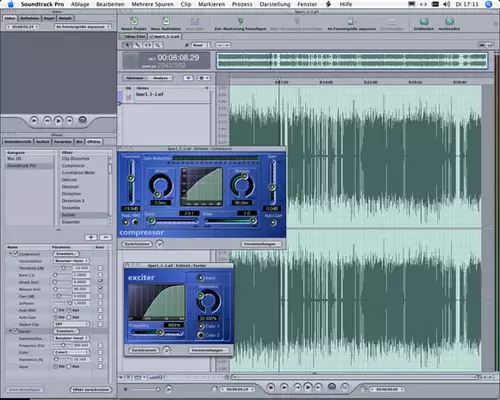Click the Einblenden fade-in icon
The height and width of the screenshot is (400, 500).
coord(424,21)
